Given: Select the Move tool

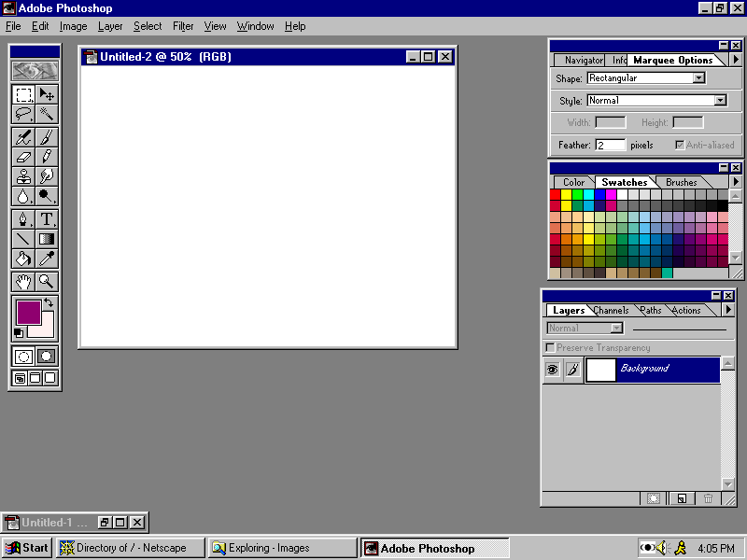Looking at the screenshot, I should pos(47,94).
